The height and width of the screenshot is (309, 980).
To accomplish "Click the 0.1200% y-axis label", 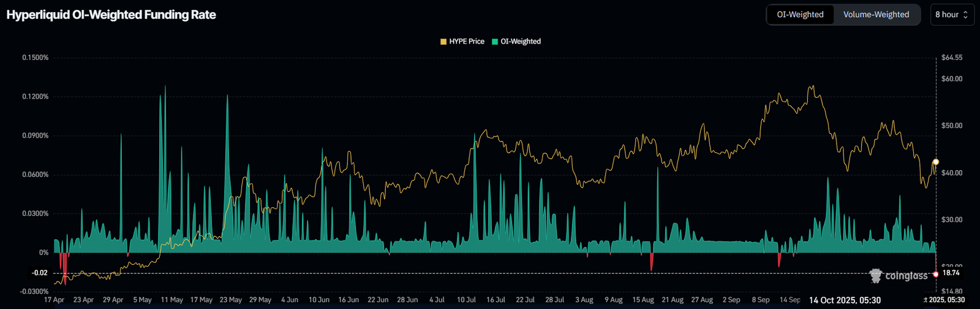I will pos(36,97).
